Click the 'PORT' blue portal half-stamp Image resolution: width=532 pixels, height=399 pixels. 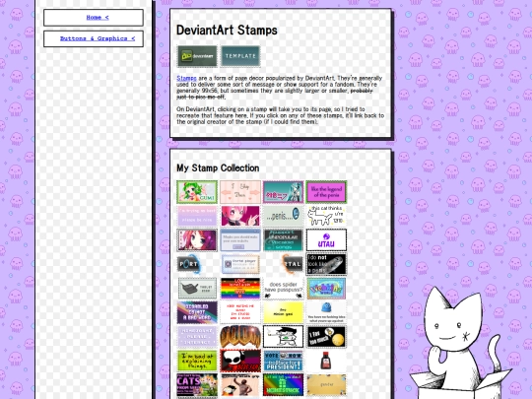(188, 264)
